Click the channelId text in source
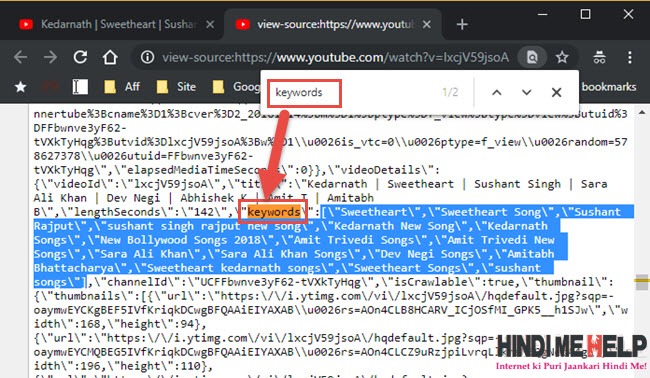This screenshot has width=650, height=378. [x=137, y=282]
